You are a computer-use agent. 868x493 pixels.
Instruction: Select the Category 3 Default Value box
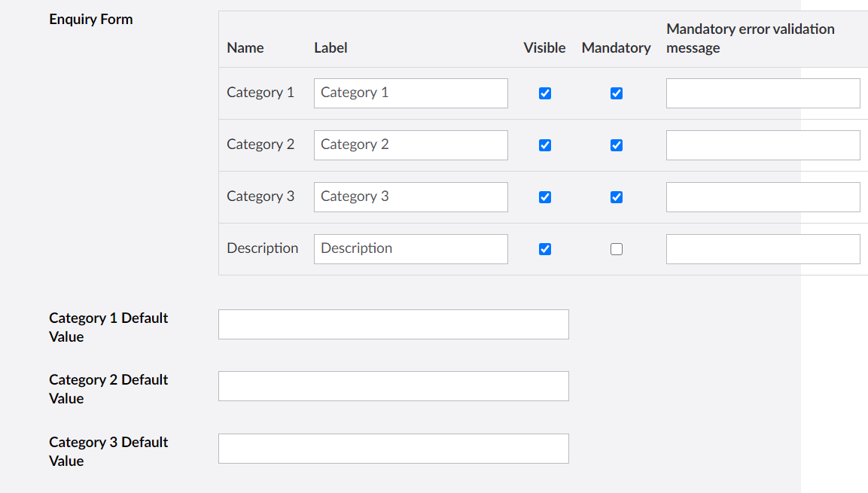[393, 449]
